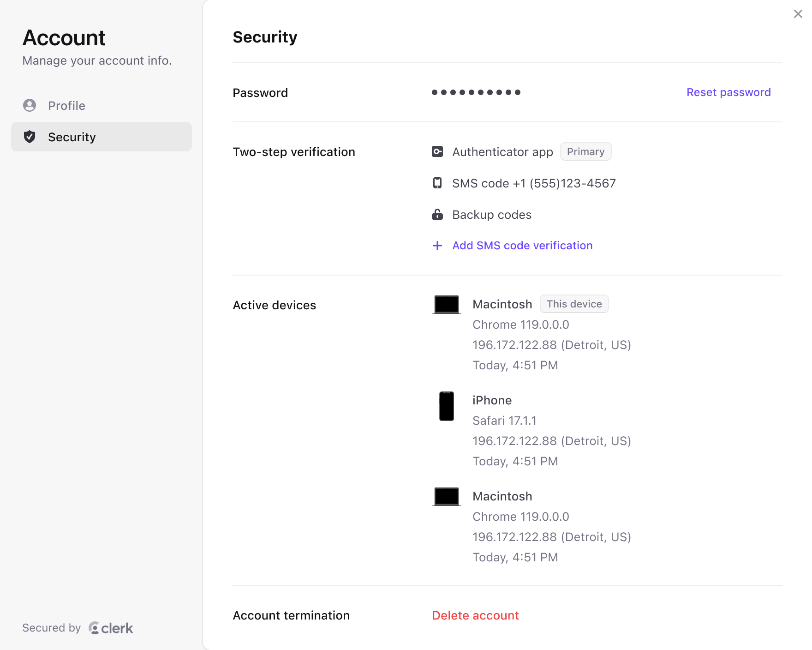
Task: Open the SMS code +1 (555)123-4567 entry
Action: pyautogui.click(x=534, y=183)
